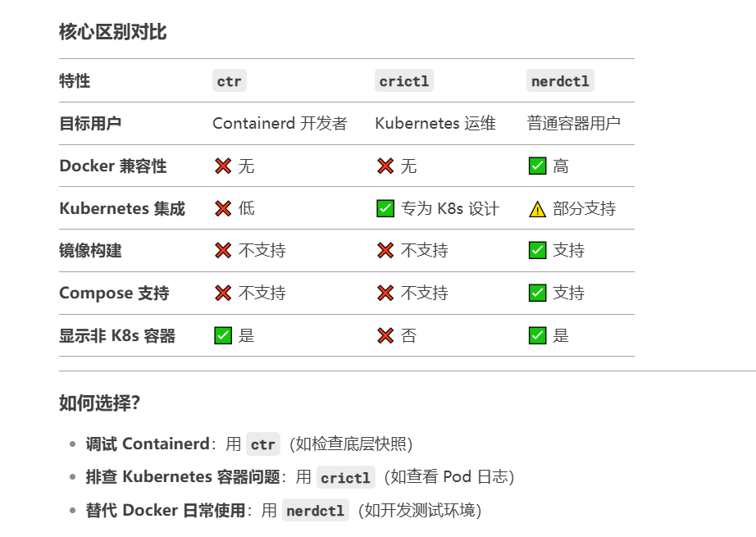The image size is (756, 537).
Task: Click the 核心区别对比 heading
Action: click(x=113, y=32)
